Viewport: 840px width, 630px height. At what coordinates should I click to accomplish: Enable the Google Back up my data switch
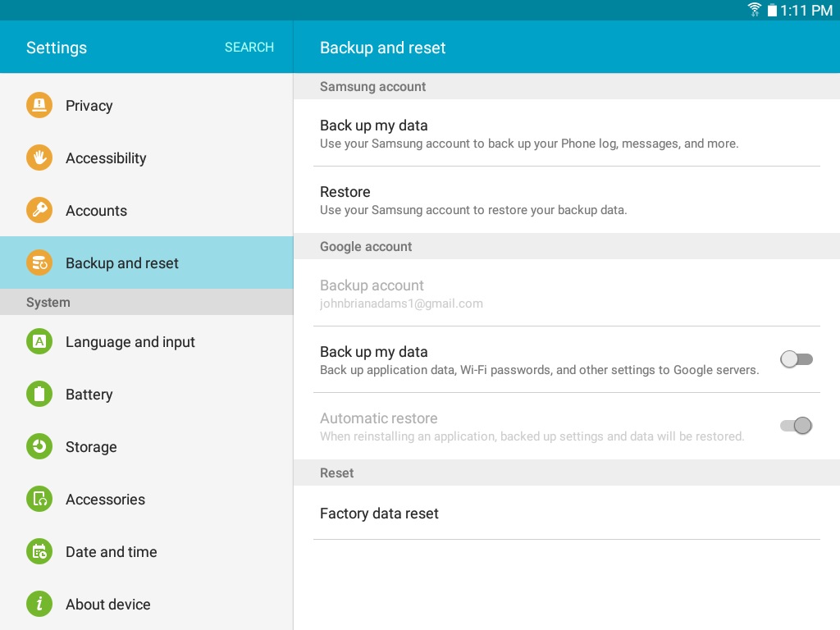(x=796, y=359)
